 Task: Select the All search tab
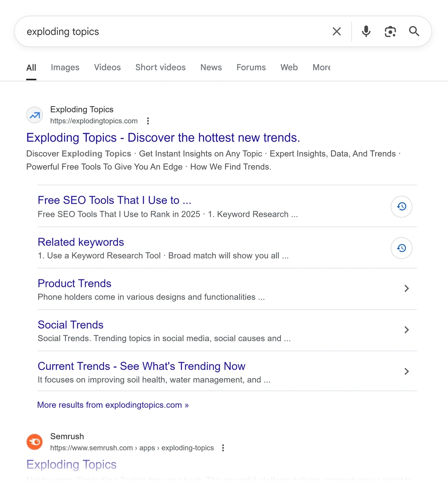pyautogui.click(x=31, y=68)
